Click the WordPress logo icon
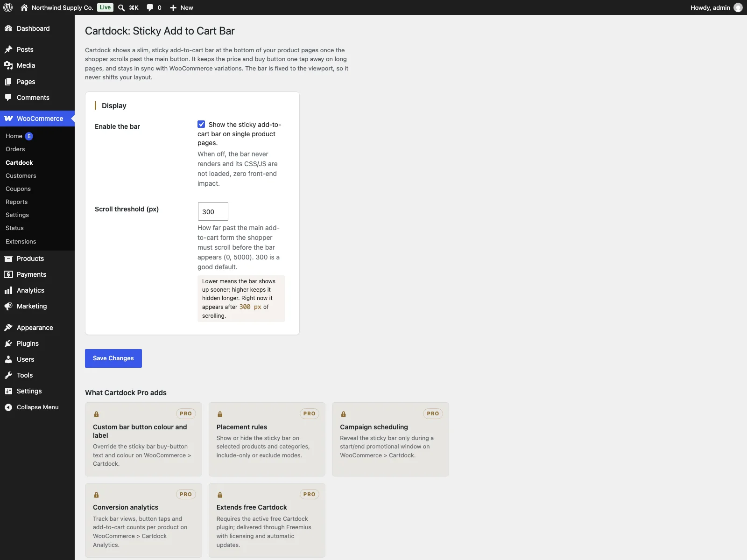 coord(8,7)
